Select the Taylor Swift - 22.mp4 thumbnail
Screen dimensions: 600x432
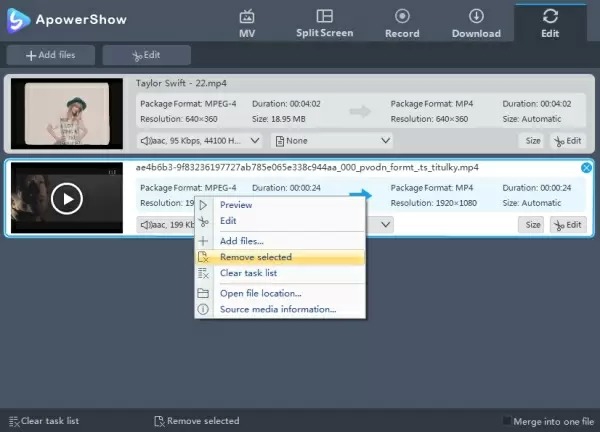(67, 114)
